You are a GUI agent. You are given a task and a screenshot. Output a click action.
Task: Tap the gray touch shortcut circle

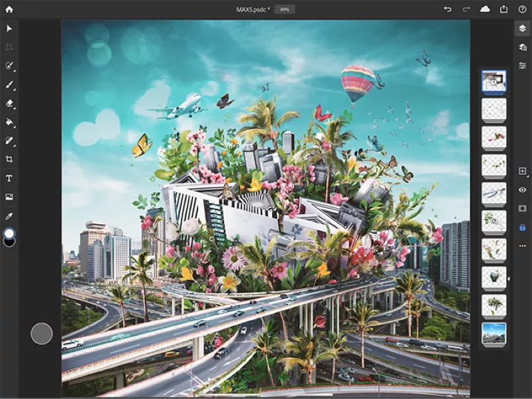click(x=42, y=334)
